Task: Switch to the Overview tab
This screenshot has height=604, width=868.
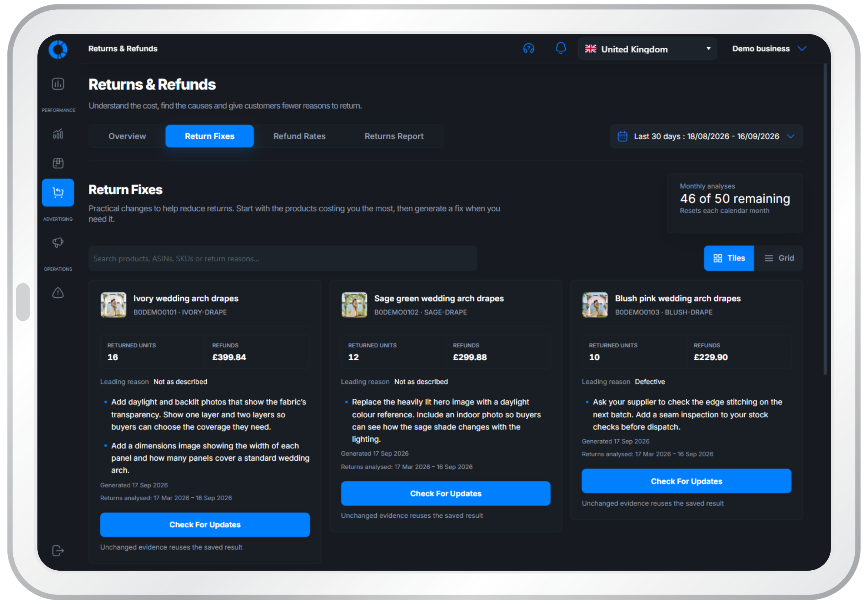Action: [127, 136]
